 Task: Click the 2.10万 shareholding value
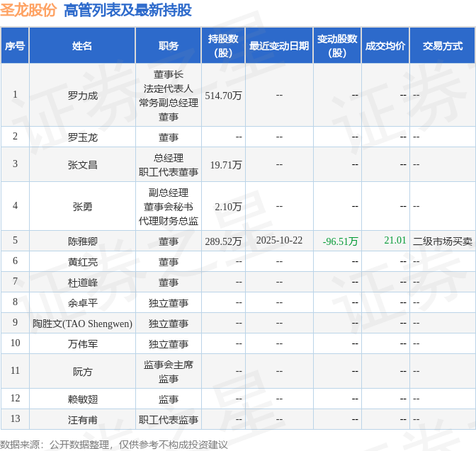[228, 206]
